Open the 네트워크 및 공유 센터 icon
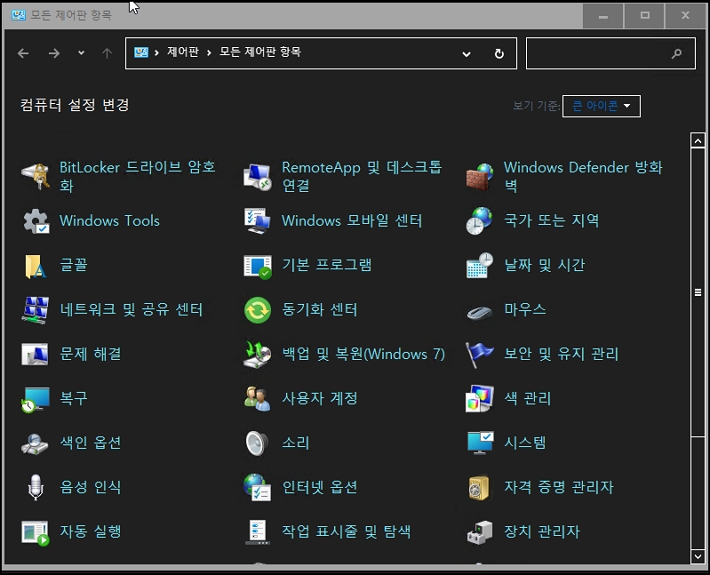Image resolution: width=710 pixels, height=575 pixels. (35, 310)
